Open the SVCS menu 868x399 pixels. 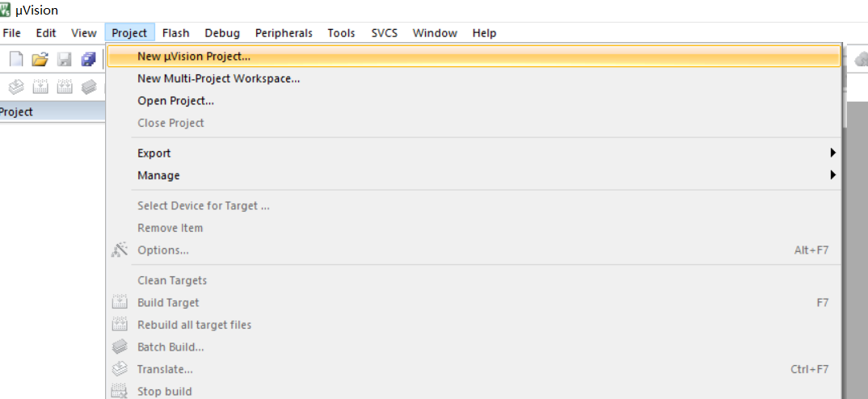tap(384, 33)
